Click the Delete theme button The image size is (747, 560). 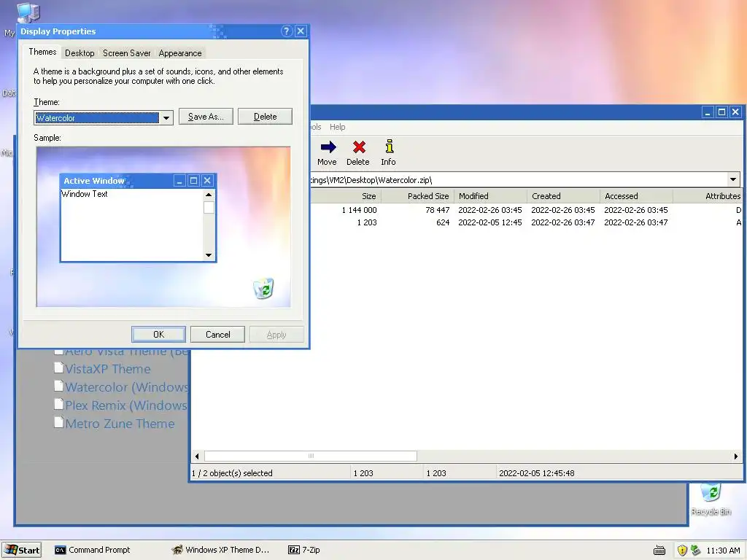click(x=265, y=117)
